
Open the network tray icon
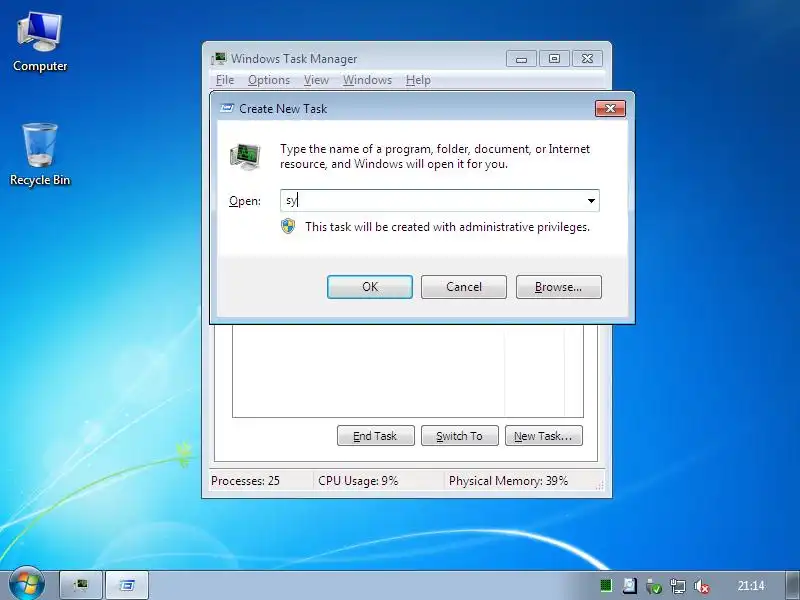pos(678,586)
